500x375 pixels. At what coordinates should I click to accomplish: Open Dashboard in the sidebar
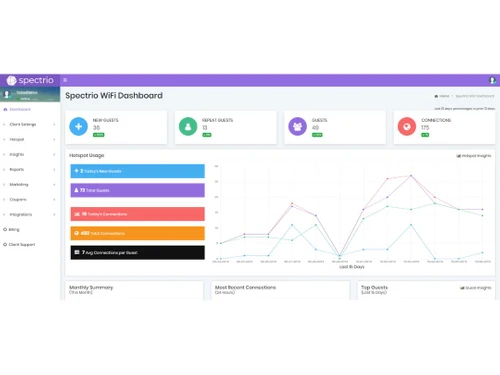[20, 109]
